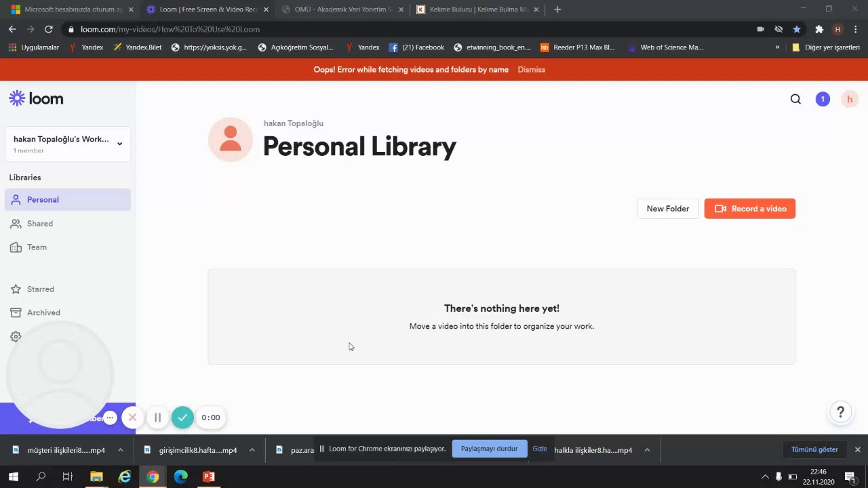
Task: Open File Explorer on taskbar
Action: point(96,476)
